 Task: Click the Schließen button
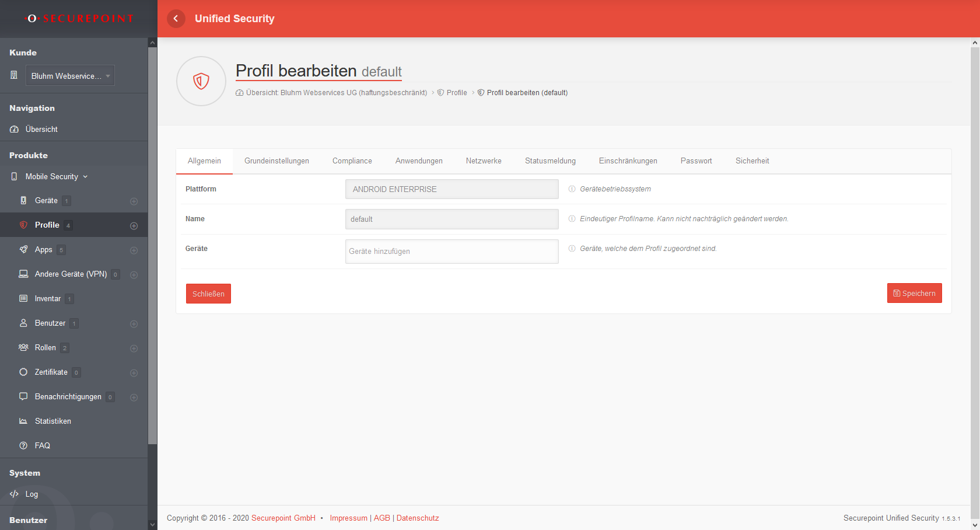(x=208, y=294)
